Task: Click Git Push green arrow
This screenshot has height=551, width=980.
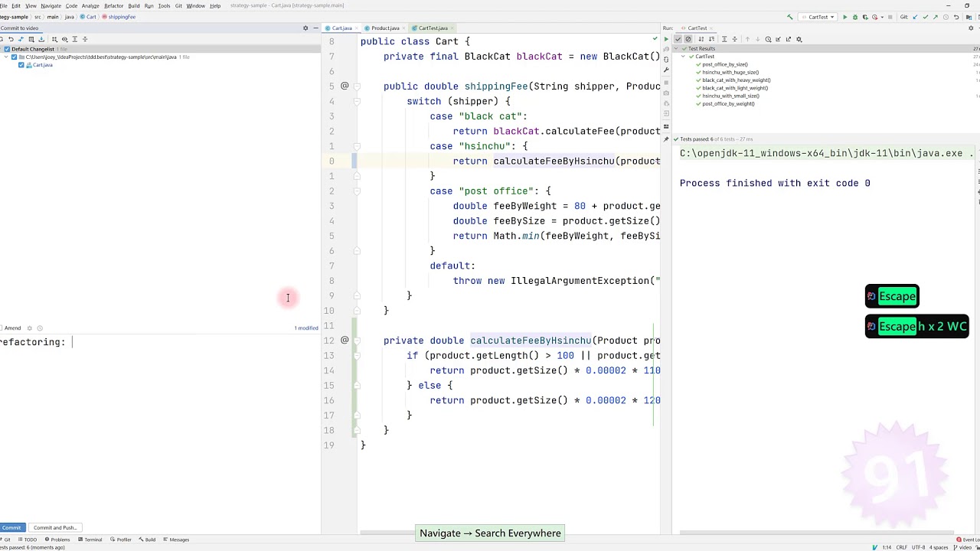Action: (936, 17)
